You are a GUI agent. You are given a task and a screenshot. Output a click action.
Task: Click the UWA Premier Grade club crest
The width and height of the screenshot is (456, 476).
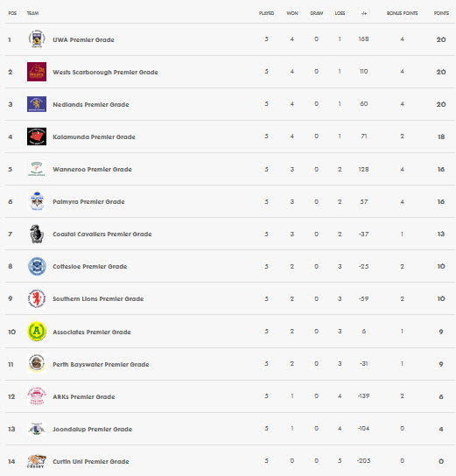[37, 39]
